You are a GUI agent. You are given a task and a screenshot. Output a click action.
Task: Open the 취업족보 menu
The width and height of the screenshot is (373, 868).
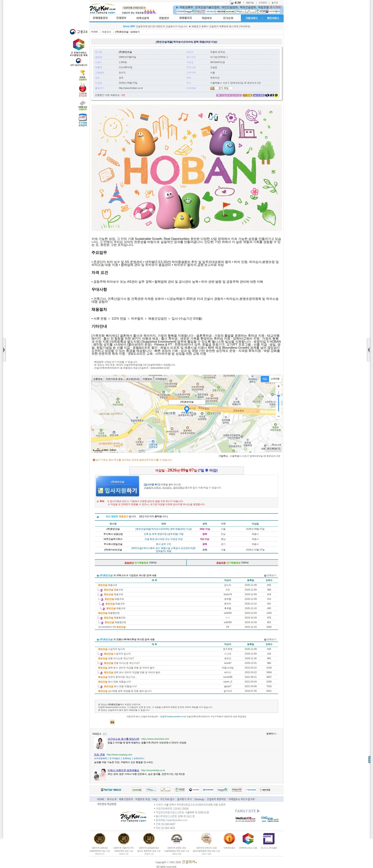click(x=207, y=18)
